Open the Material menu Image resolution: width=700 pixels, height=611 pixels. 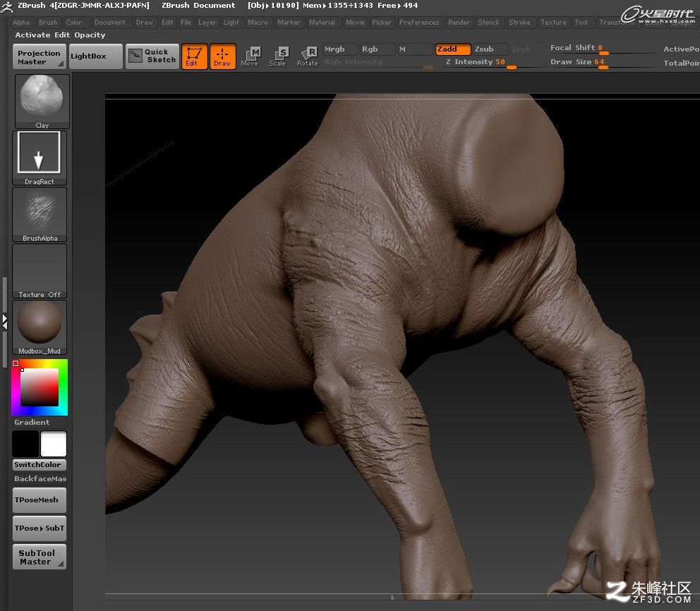pos(322,23)
